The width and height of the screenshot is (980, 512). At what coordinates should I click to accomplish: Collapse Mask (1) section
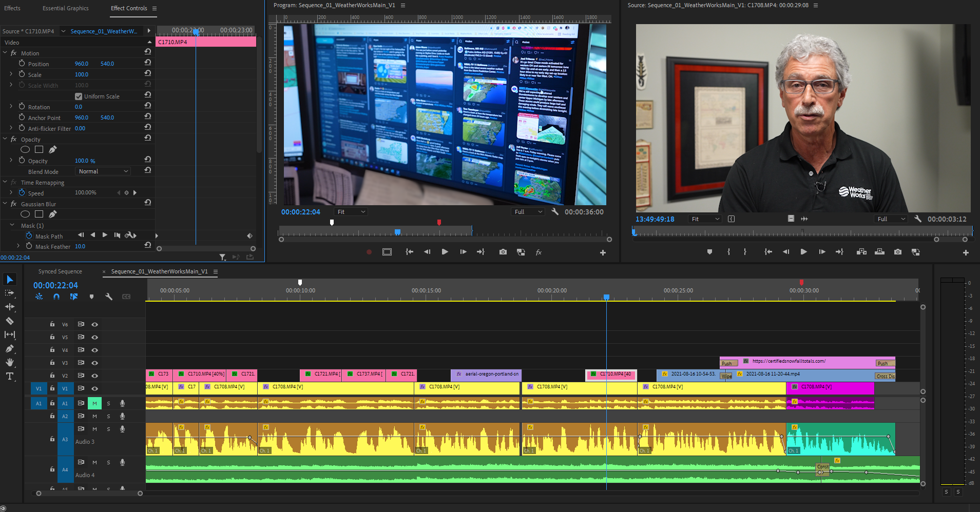[12, 225]
